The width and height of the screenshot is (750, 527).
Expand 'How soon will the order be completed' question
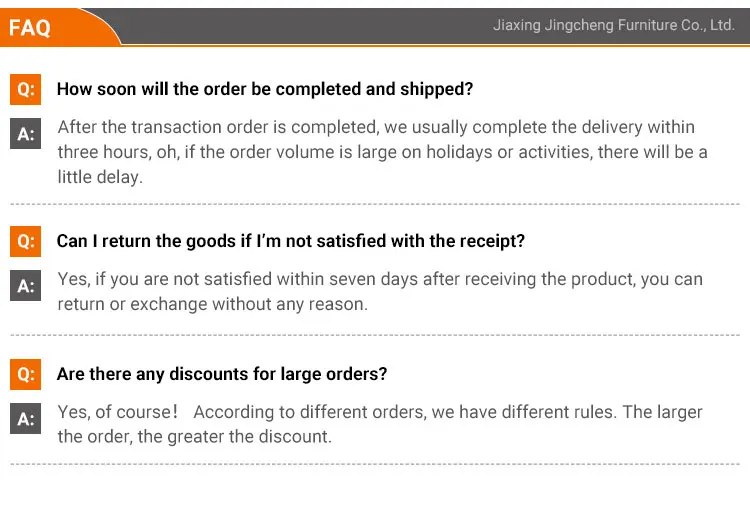(x=264, y=89)
